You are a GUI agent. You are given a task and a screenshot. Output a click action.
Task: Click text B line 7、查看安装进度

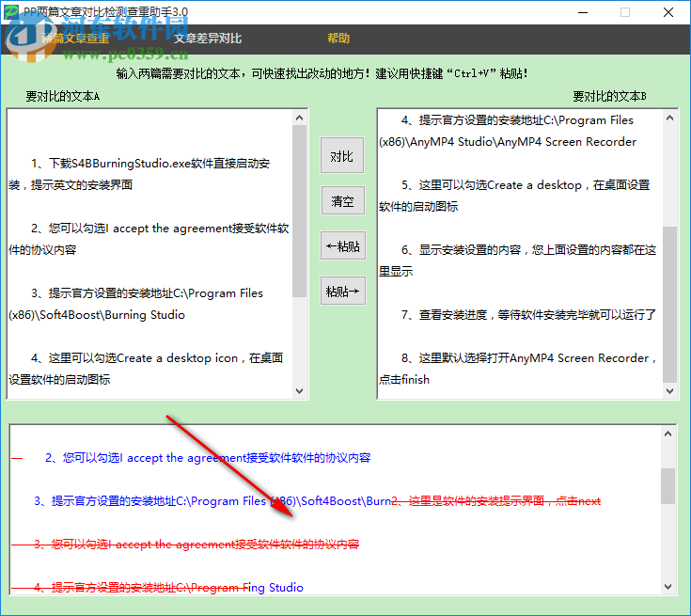(x=528, y=315)
